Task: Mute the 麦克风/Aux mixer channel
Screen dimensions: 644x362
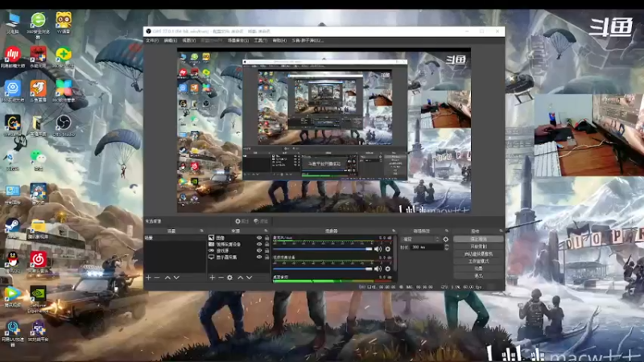Action: click(378, 249)
